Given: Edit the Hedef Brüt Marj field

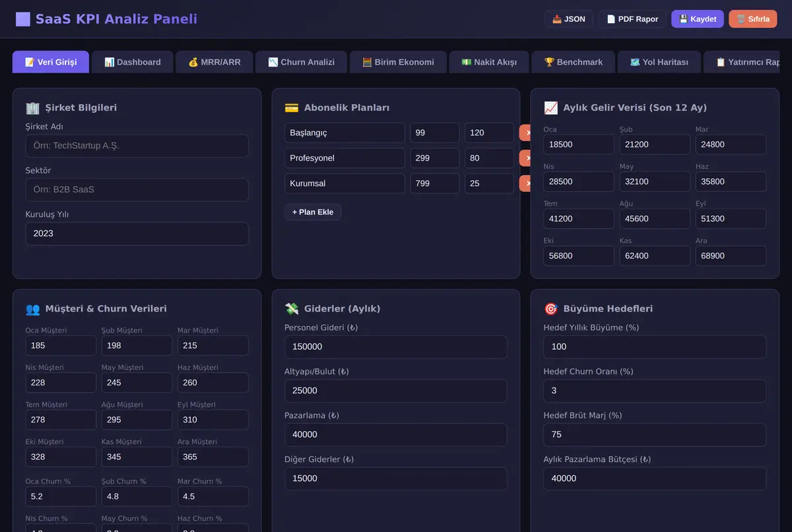Looking at the screenshot, I should tap(655, 434).
